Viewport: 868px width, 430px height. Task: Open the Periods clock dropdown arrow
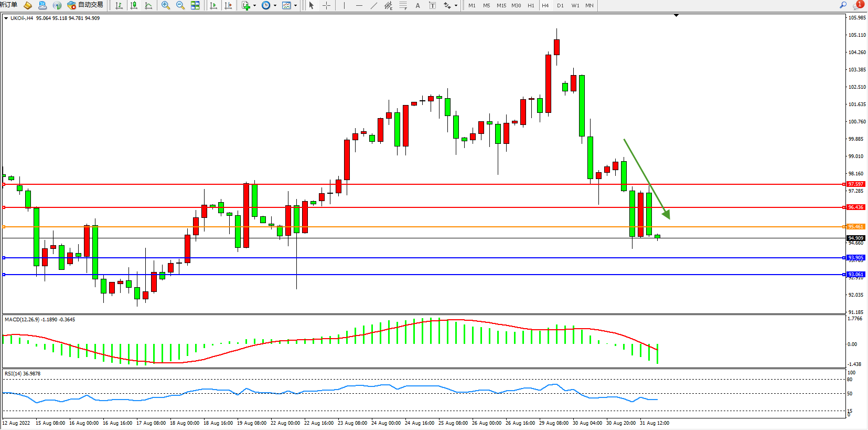click(x=275, y=6)
